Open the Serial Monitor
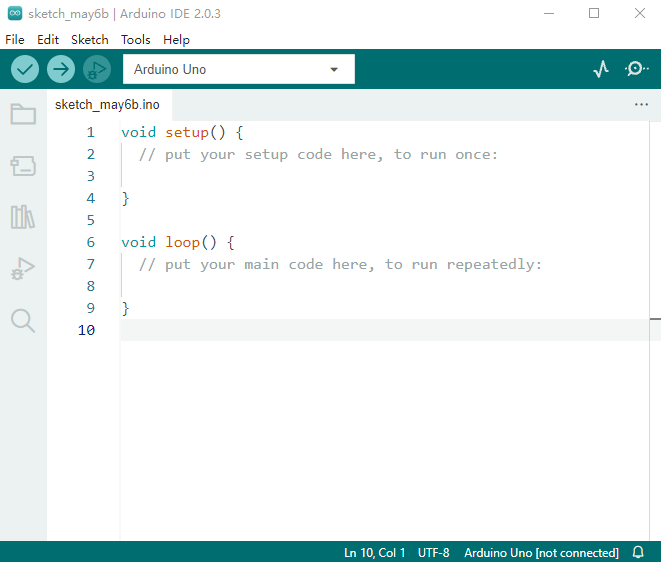 (x=637, y=69)
